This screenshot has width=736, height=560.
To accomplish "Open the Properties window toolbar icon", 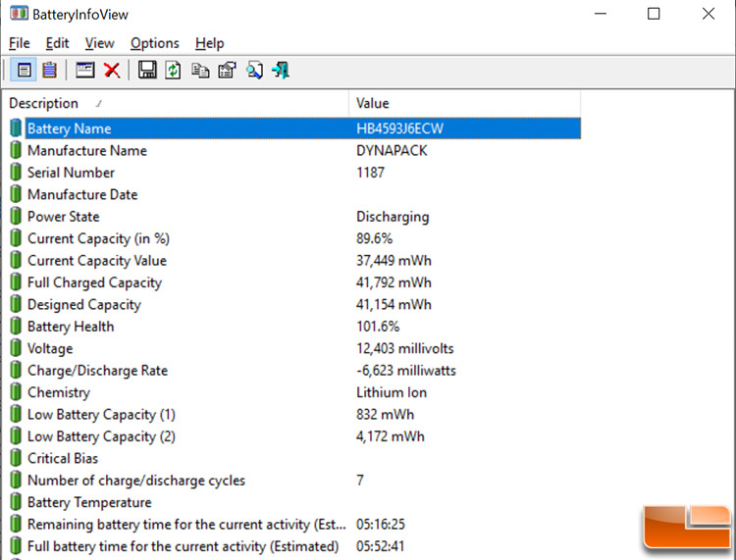I will [85, 71].
